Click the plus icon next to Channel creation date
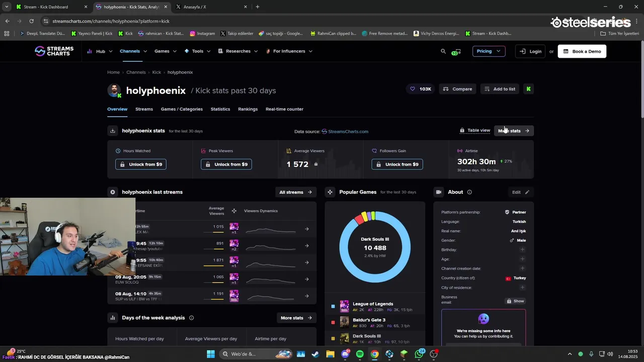The width and height of the screenshot is (644, 362). point(522,268)
